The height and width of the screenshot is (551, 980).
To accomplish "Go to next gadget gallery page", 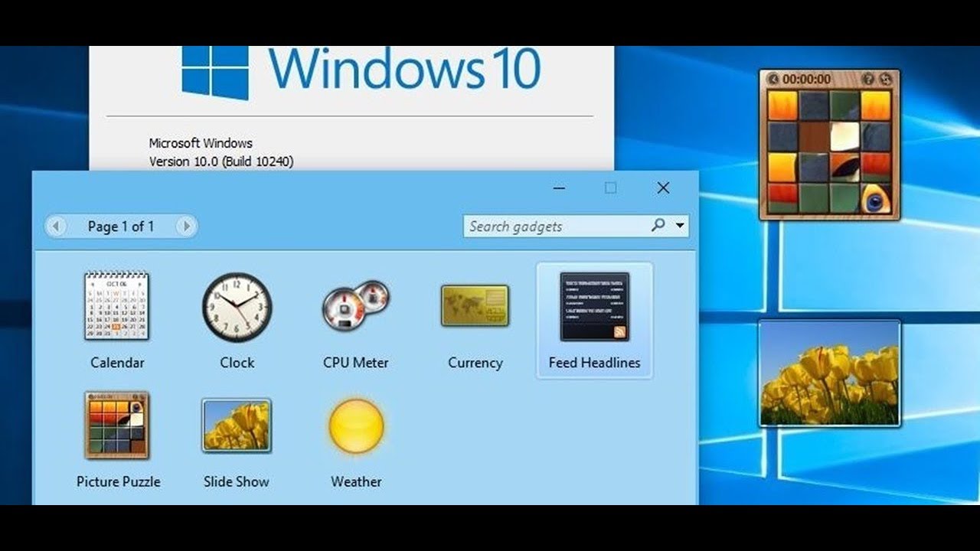I will tap(185, 226).
